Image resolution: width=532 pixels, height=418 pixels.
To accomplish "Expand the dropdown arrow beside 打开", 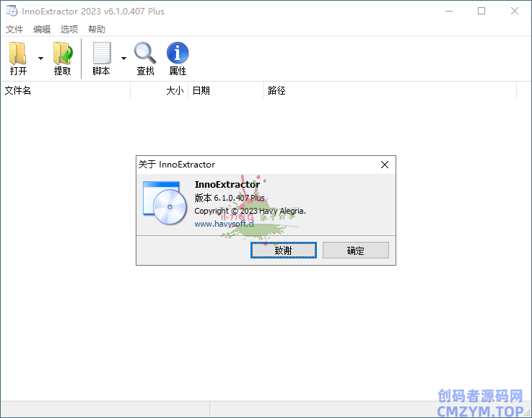I will (x=40, y=58).
